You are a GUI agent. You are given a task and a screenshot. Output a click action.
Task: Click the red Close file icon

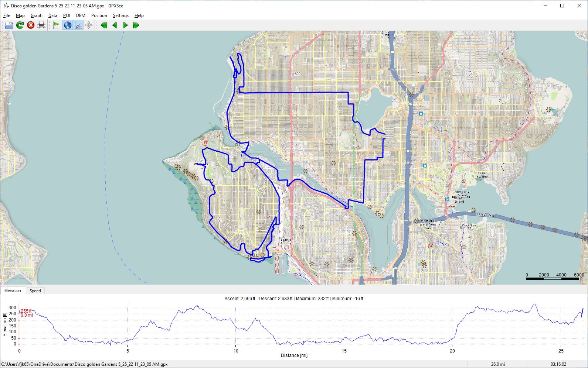tap(31, 25)
